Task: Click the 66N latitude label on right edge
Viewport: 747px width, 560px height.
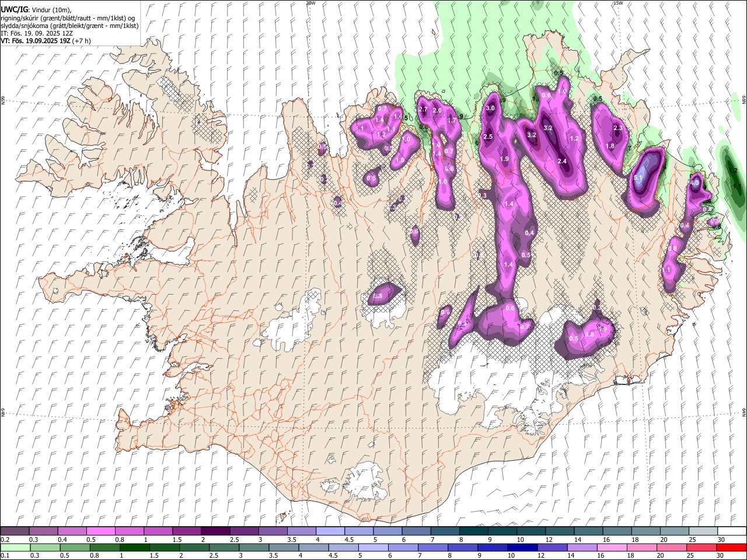Action: point(744,100)
